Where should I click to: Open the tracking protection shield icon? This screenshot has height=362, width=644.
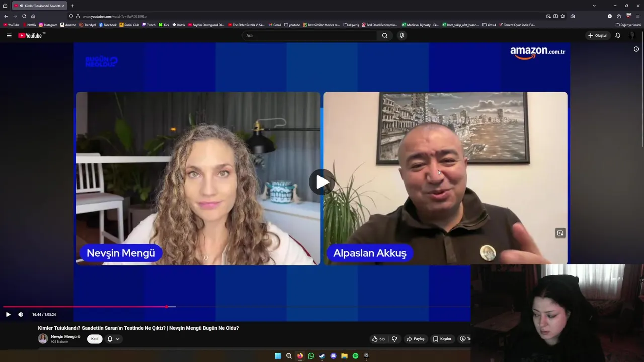click(71, 16)
